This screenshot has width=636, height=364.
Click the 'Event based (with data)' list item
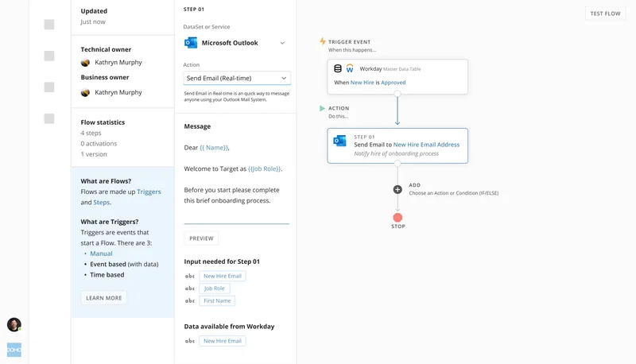[124, 264]
